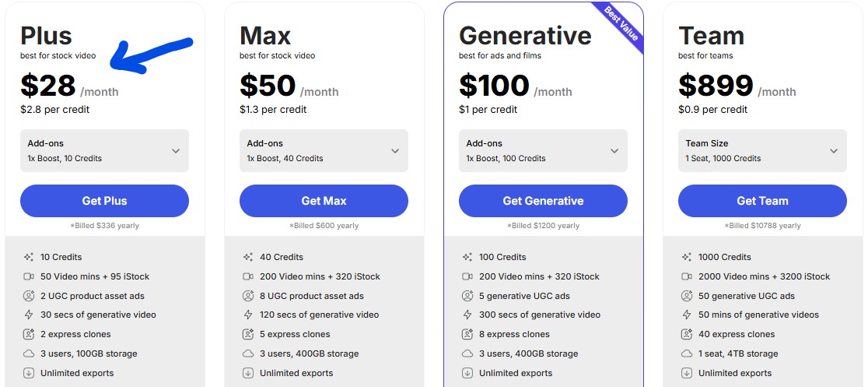Click the Best Value ribbon badge
Screen dimensions: 868x387
point(621,23)
